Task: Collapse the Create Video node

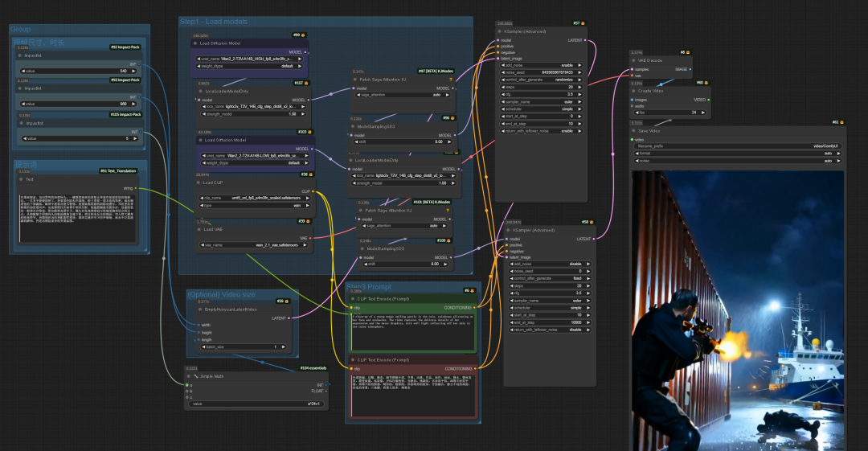Action: click(x=634, y=91)
